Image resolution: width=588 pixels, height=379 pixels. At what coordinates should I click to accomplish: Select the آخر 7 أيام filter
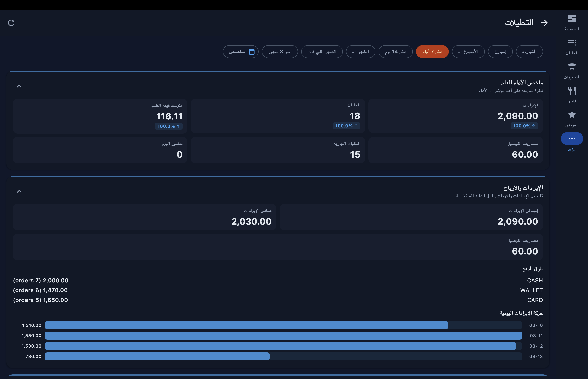coord(432,52)
